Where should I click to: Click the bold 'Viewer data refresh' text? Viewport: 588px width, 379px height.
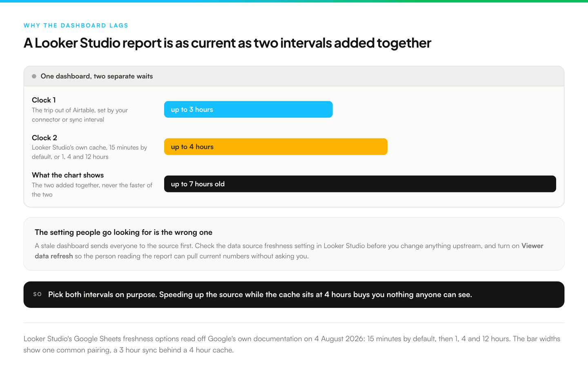click(x=289, y=251)
